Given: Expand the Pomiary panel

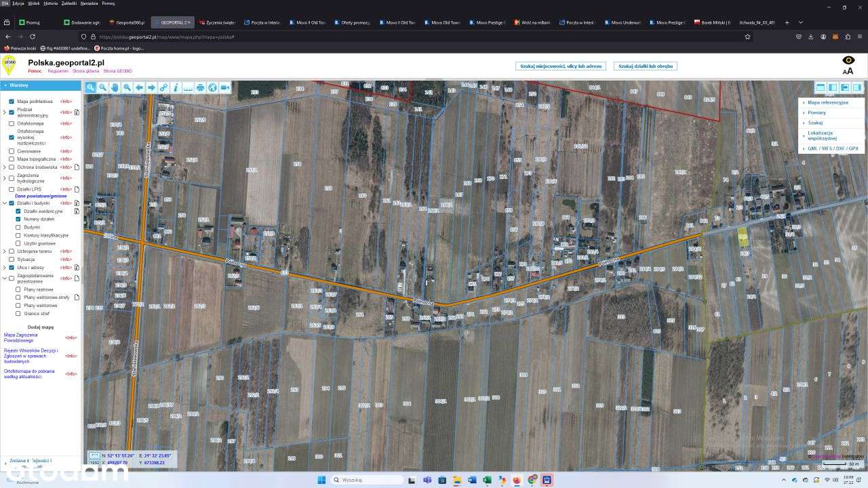Looking at the screenshot, I should (x=831, y=113).
